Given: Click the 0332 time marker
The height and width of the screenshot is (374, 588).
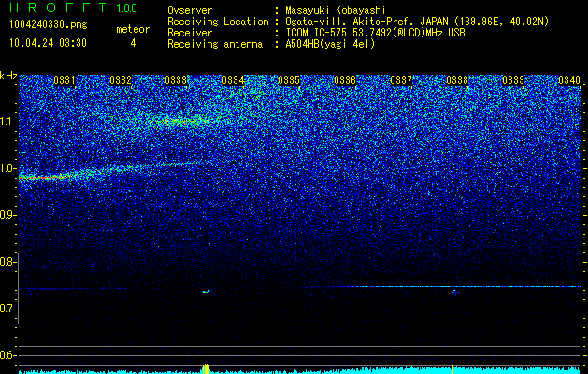Looking at the screenshot, I should [x=121, y=80].
